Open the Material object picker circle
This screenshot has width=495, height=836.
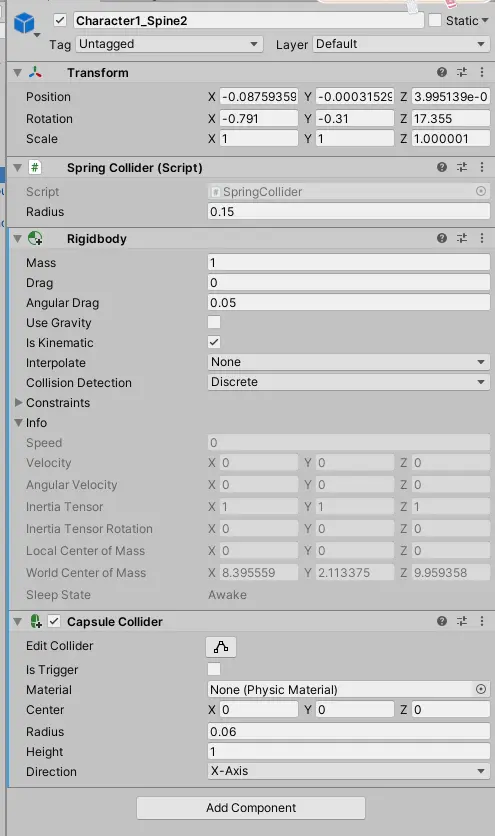481,689
